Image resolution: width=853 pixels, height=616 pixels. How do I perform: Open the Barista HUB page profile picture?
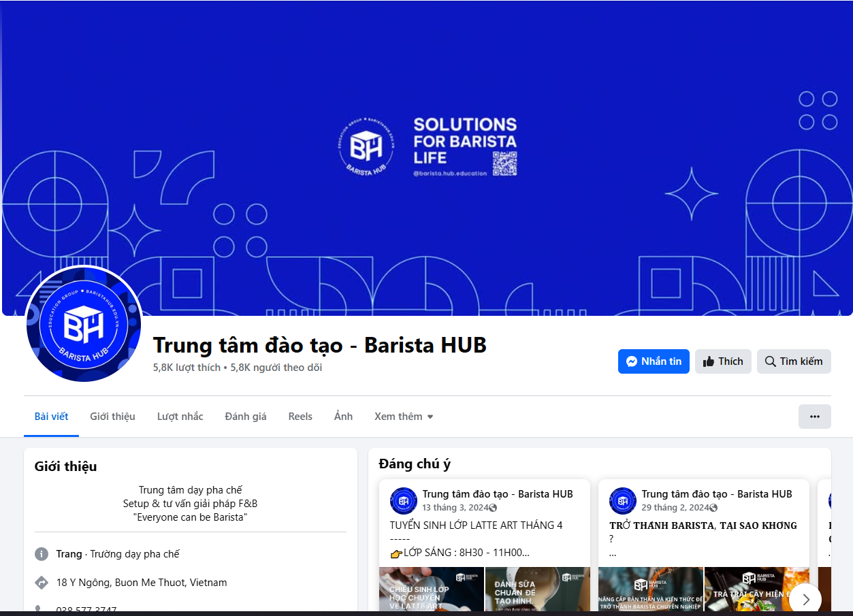tap(84, 324)
